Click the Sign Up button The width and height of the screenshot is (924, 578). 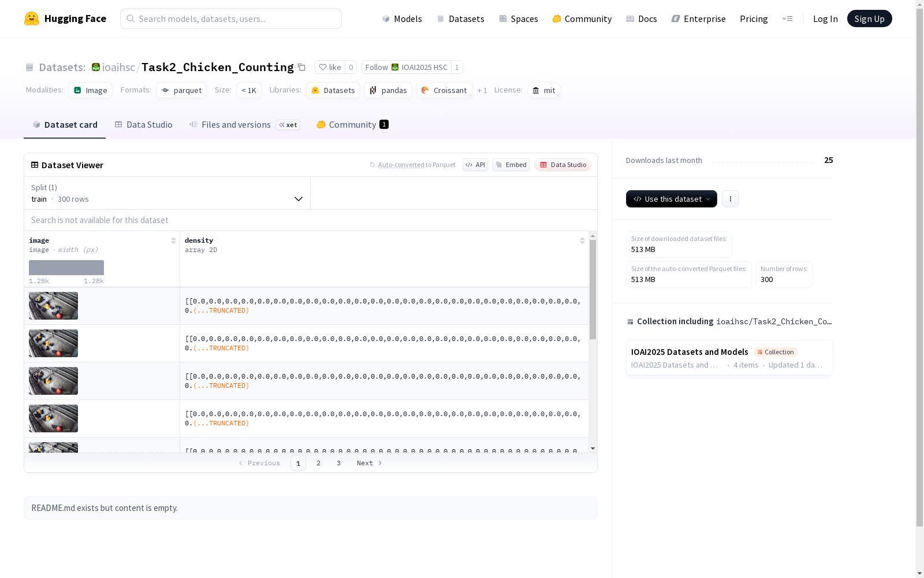pyautogui.click(x=869, y=18)
